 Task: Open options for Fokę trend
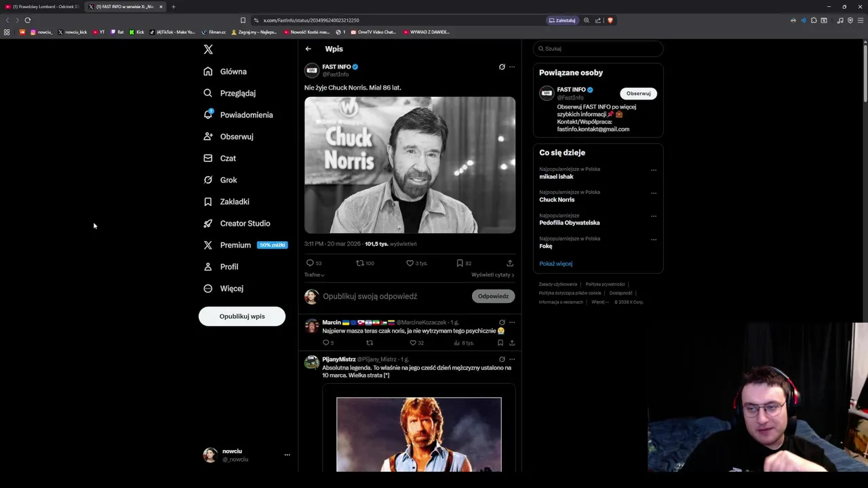tap(654, 239)
